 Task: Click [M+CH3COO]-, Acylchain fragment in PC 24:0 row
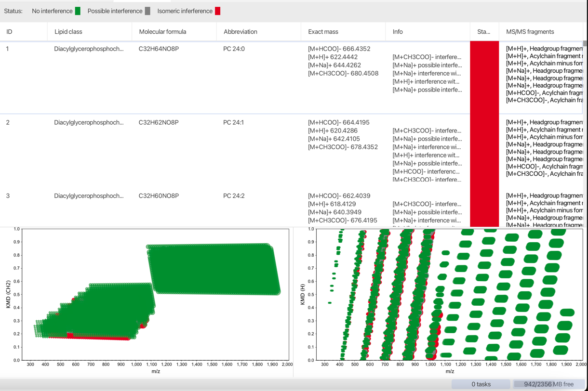(x=544, y=100)
